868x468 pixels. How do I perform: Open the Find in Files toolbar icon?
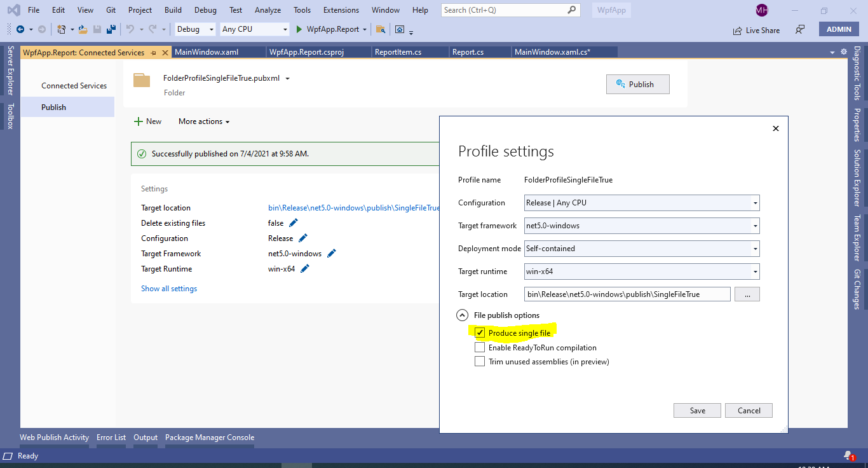pyautogui.click(x=381, y=29)
